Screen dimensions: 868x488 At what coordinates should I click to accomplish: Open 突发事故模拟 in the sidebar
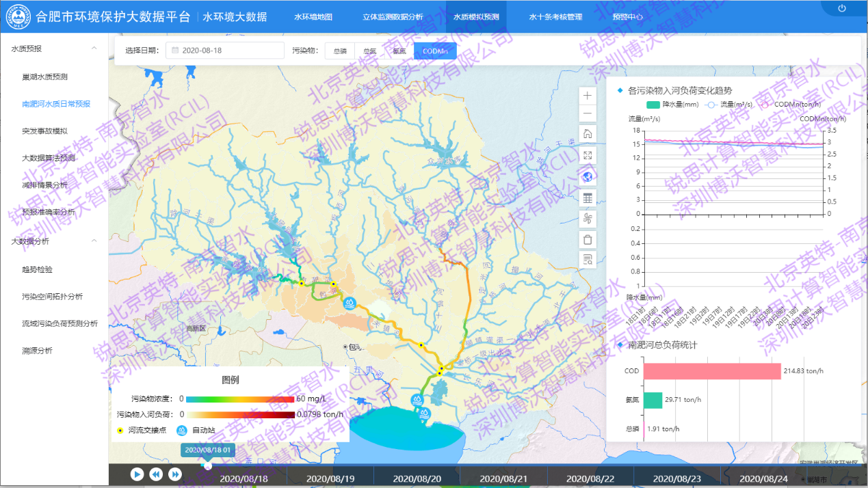[x=45, y=131]
